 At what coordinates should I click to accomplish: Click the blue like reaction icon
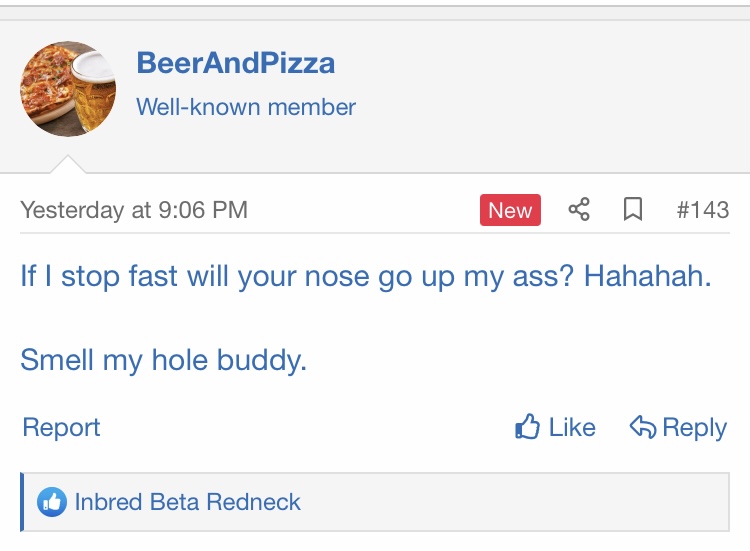tap(51, 502)
